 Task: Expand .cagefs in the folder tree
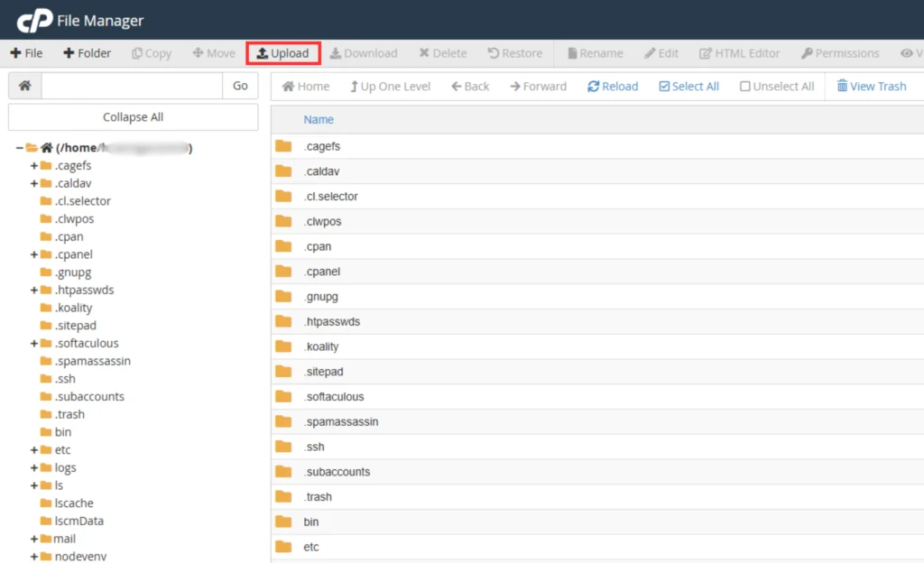point(34,165)
